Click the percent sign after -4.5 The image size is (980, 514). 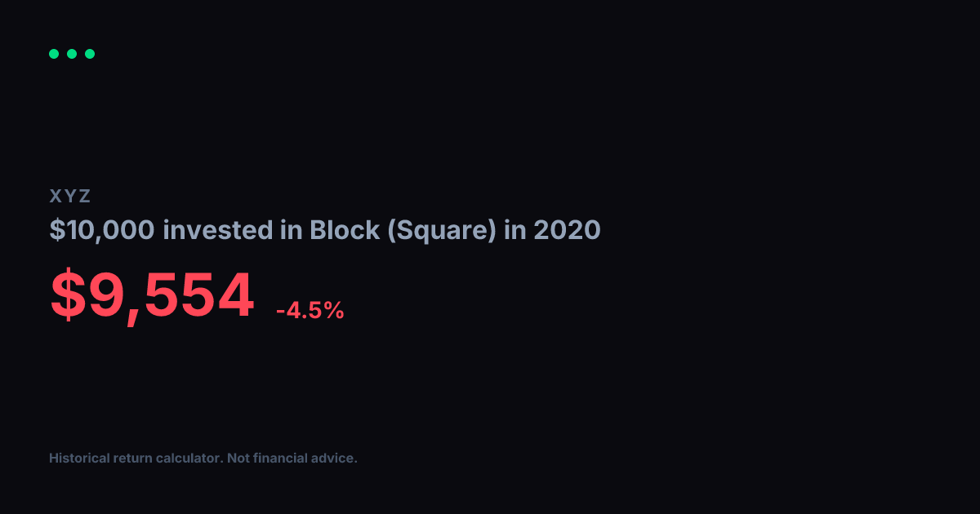click(334, 310)
